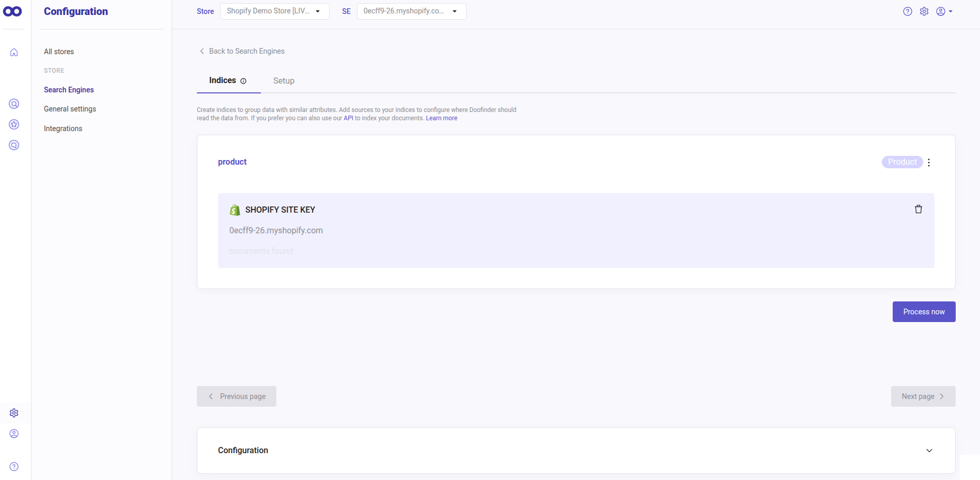Click the info icon beside Indices

pyautogui.click(x=243, y=81)
